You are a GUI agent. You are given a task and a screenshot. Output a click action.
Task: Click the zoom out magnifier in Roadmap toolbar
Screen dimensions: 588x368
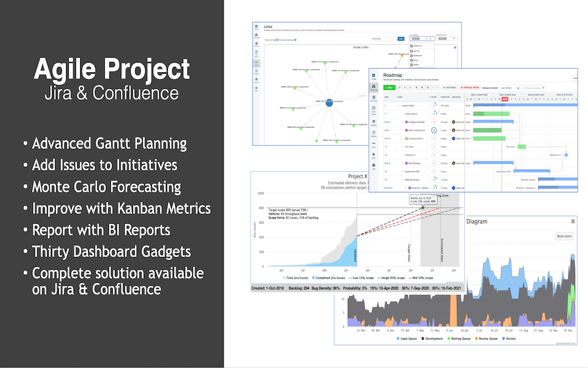coord(422,88)
